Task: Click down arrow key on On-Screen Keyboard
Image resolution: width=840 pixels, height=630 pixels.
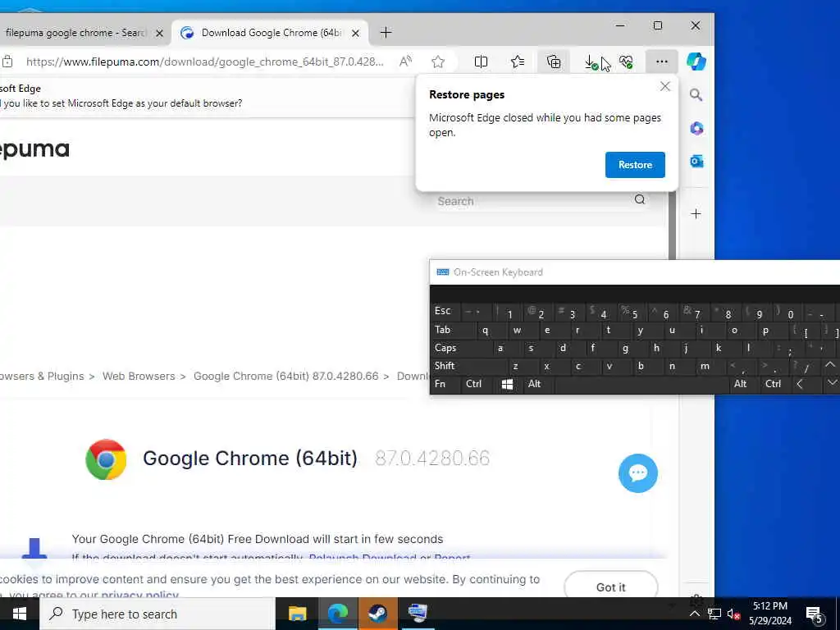Action: coord(831,384)
